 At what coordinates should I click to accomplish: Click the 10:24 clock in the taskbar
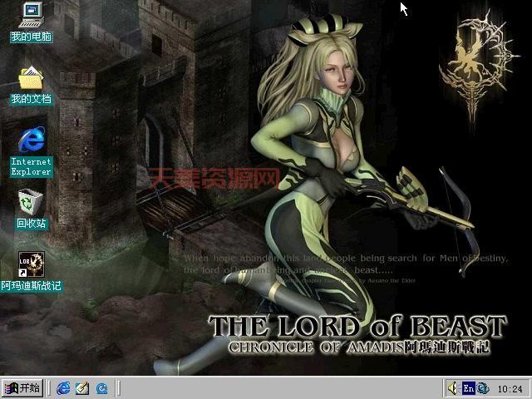[x=510, y=388]
